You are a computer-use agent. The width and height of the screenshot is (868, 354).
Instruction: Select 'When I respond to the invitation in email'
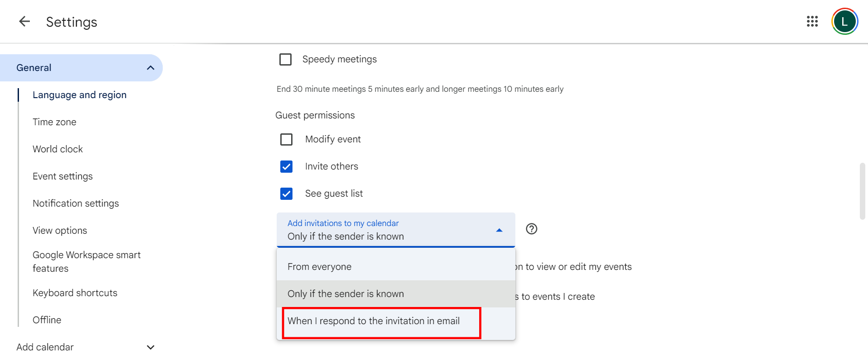pos(373,321)
